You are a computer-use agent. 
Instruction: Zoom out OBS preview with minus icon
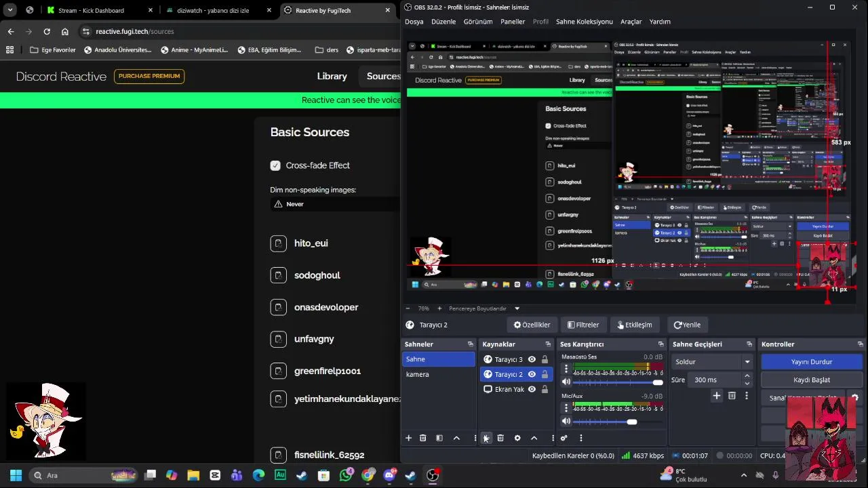coord(408,308)
